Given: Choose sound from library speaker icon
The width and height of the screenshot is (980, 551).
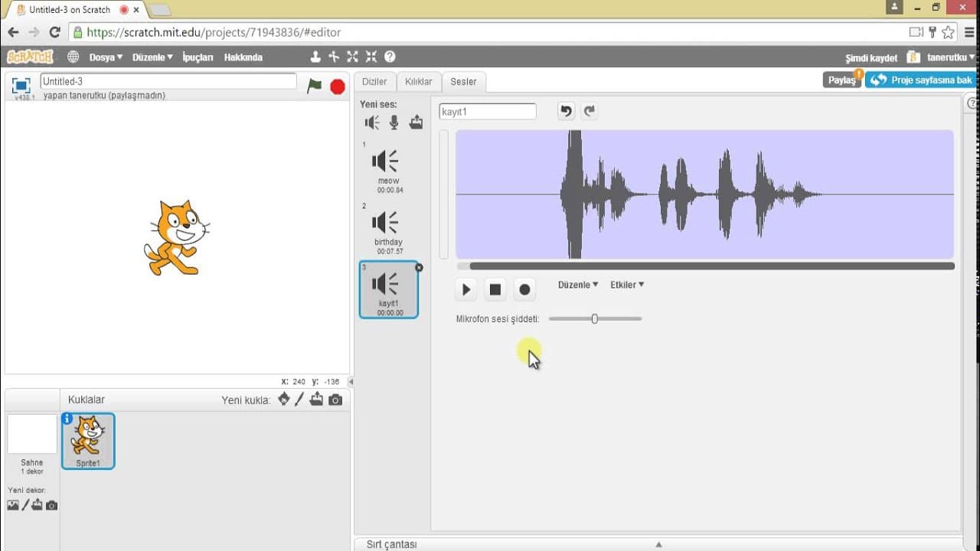Looking at the screenshot, I should [372, 122].
